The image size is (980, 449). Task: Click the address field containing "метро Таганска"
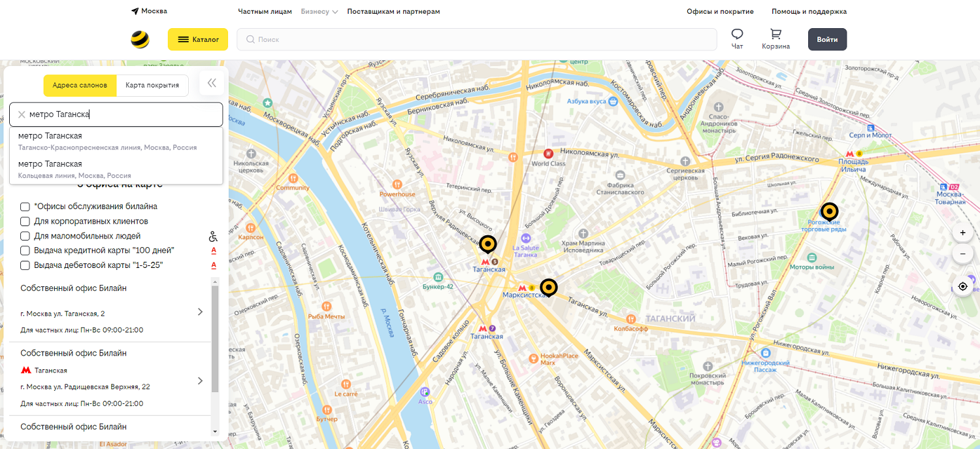116,114
